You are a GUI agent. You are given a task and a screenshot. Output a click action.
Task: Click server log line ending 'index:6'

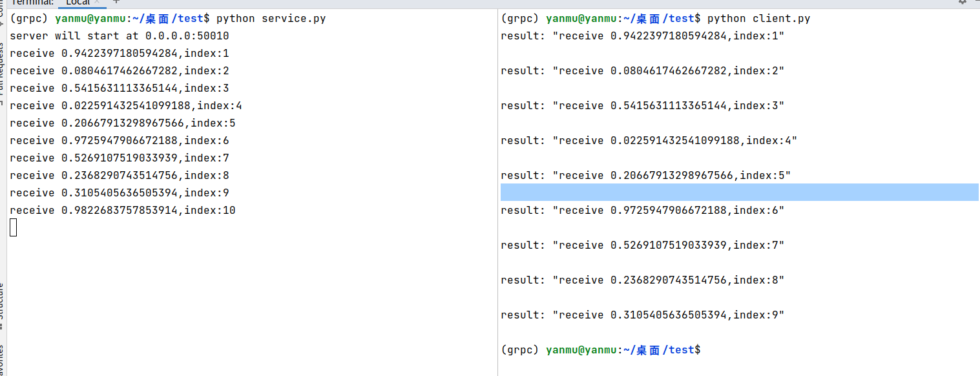click(x=120, y=141)
